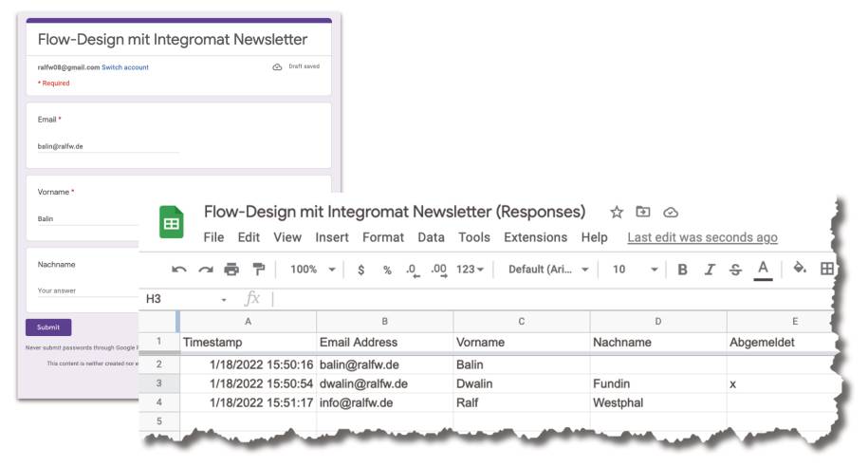Open the Edit menu

[249, 237]
